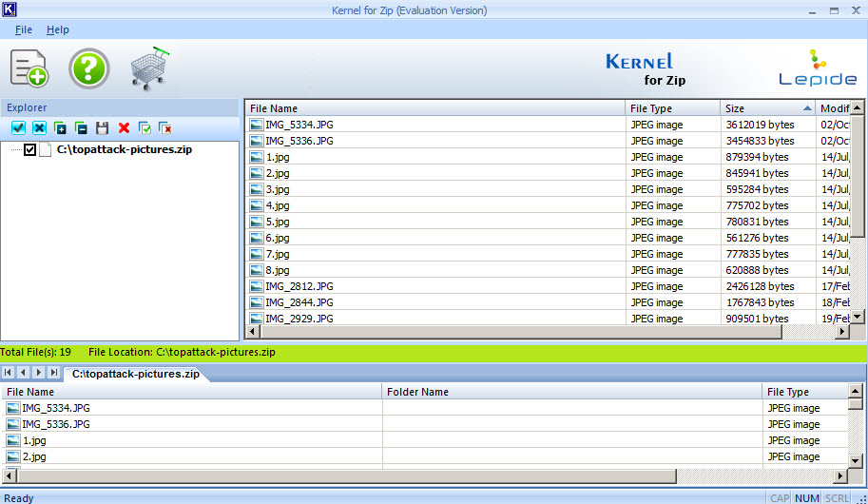Click down arrow of upper file list scrollbar
The height and width of the screenshot is (504, 868).
pos(857,317)
